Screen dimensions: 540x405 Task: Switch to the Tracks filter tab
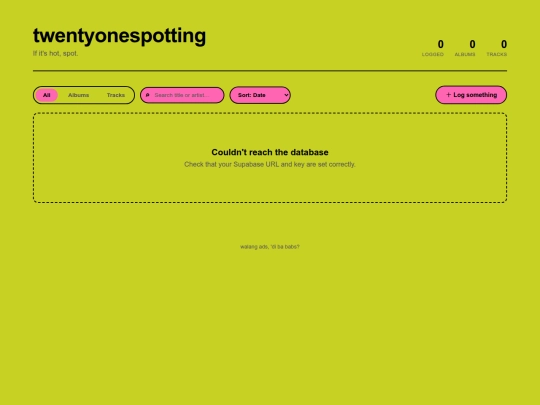coord(116,95)
